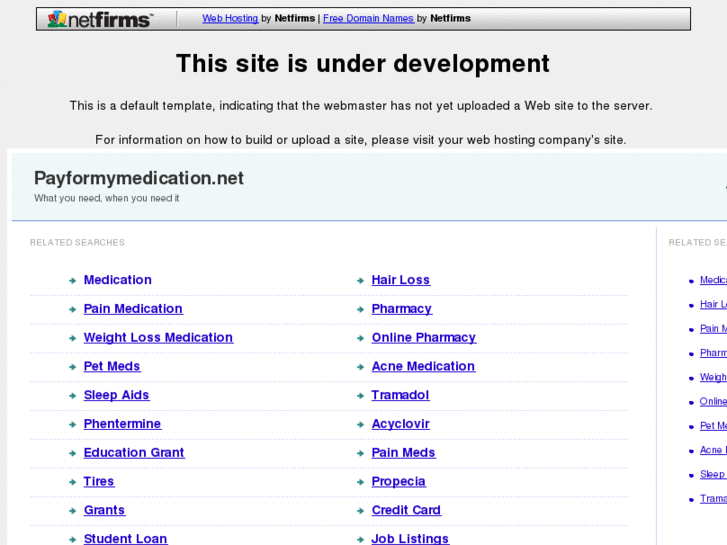Open the Education Grant link
The image size is (727, 545).
[134, 452]
